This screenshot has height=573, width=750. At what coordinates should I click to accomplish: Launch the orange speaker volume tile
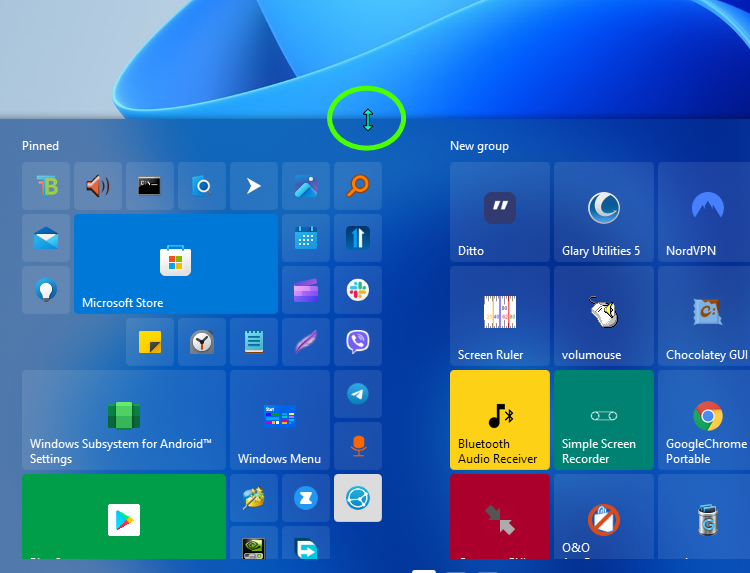coord(98,186)
